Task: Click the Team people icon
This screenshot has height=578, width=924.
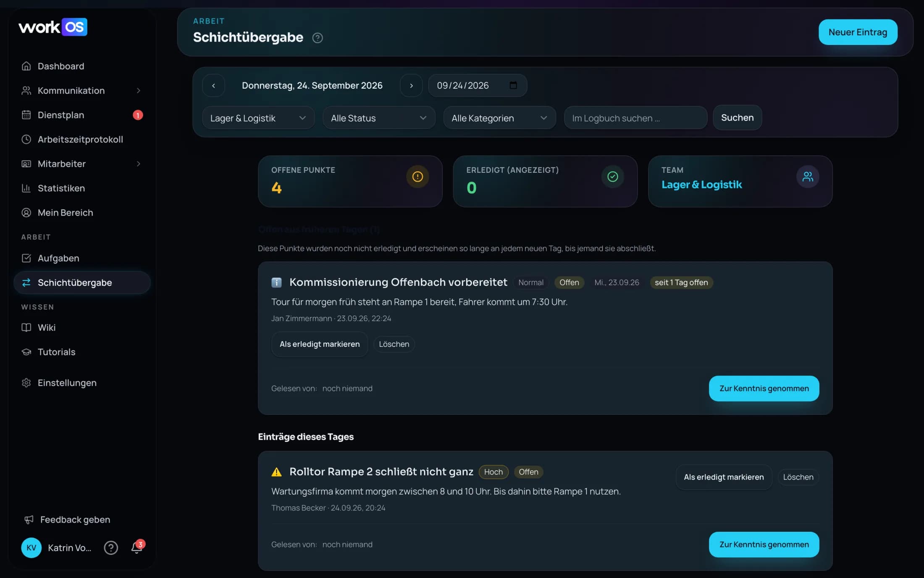Action: point(808,177)
